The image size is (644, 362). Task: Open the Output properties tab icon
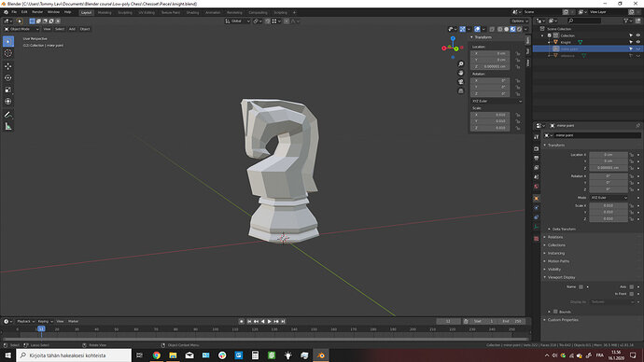coord(537,158)
